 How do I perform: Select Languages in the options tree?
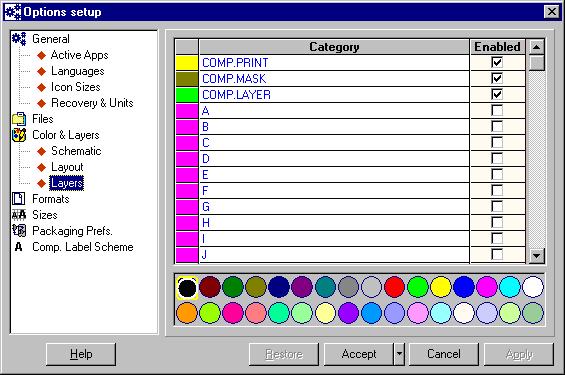77,71
